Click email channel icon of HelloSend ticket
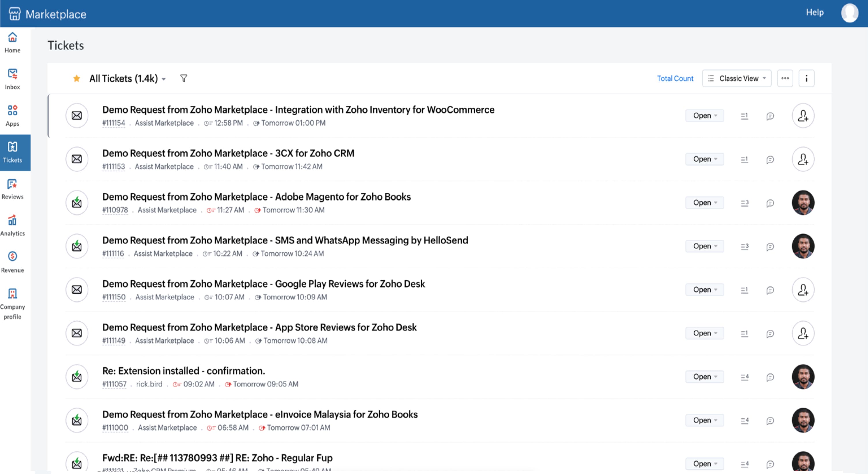 [77, 246]
